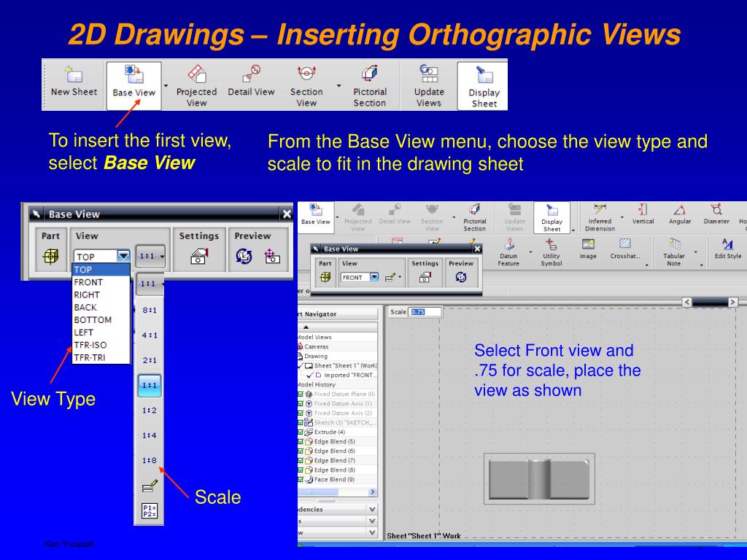Screen dimensions: 747x560
Task: Click the Utility Symbol tool
Action: [551, 252]
